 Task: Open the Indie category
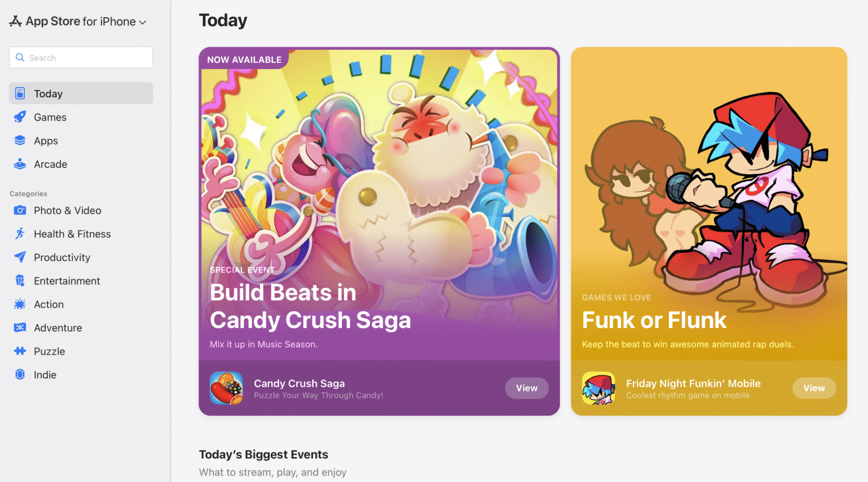coord(45,375)
